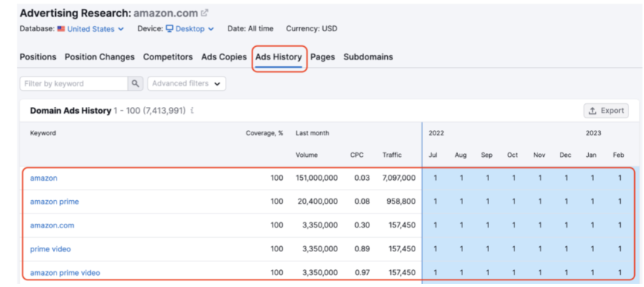This screenshot has height=287, width=644.
Task: Click the info icon beside Domain Ads History
Action: click(x=192, y=111)
